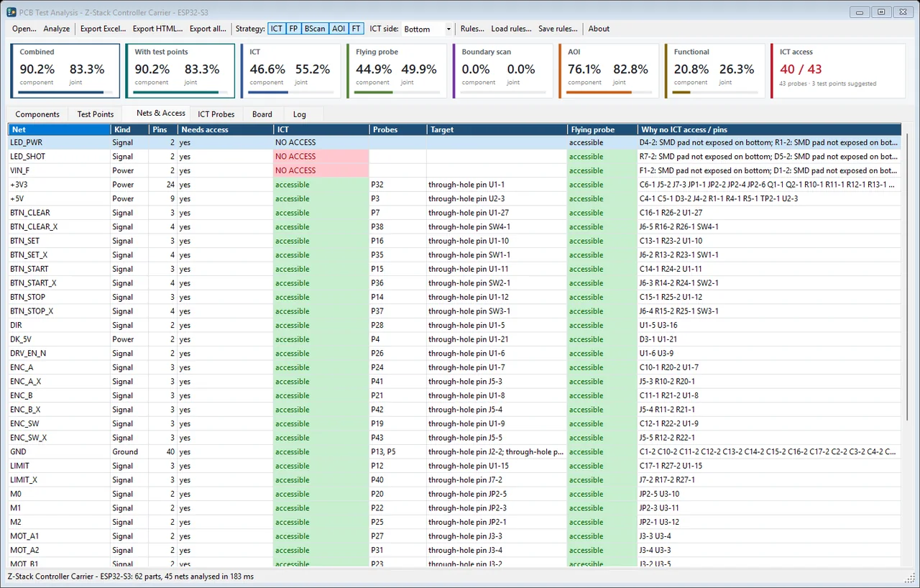Toggle the BScan strategy button
The width and height of the screenshot is (920, 588).
coord(315,29)
